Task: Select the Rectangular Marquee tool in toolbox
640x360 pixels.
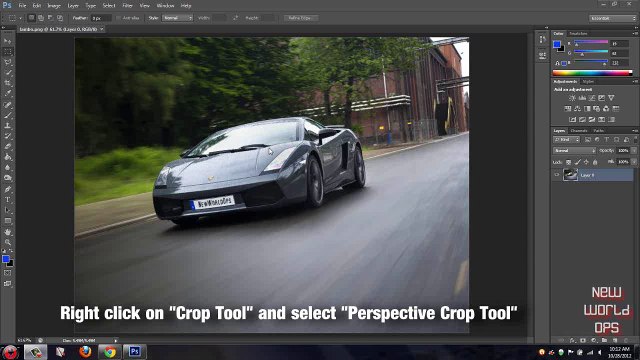Action: [8, 52]
